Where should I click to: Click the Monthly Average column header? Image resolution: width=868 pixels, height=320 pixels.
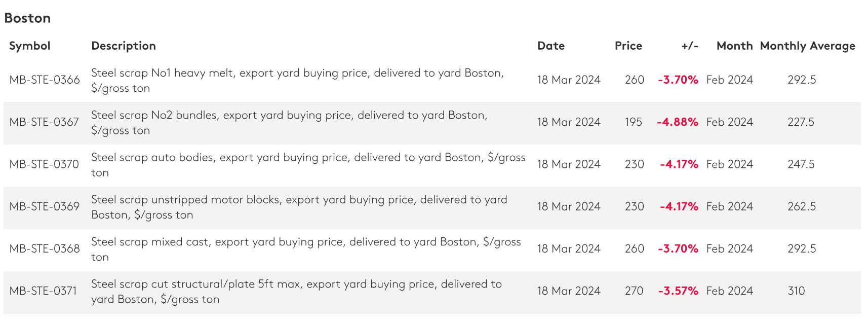(808, 46)
